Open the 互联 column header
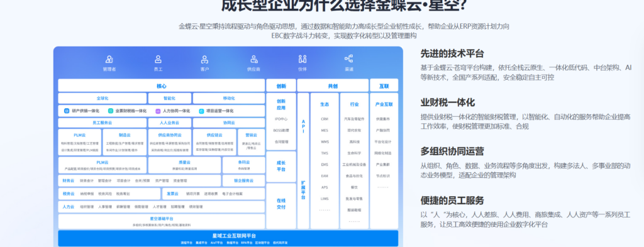Screen dimensions: 644x247 [x=384, y=85]
